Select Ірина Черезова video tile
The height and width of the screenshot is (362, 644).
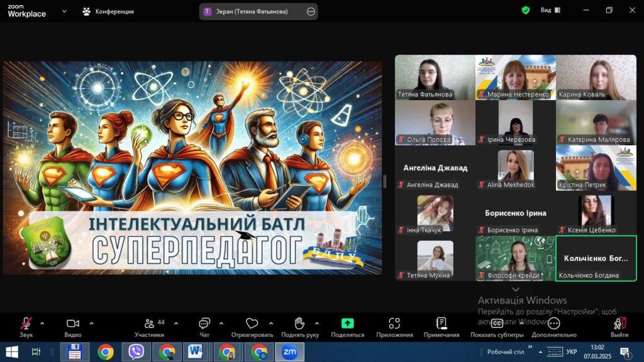[516, 123]
